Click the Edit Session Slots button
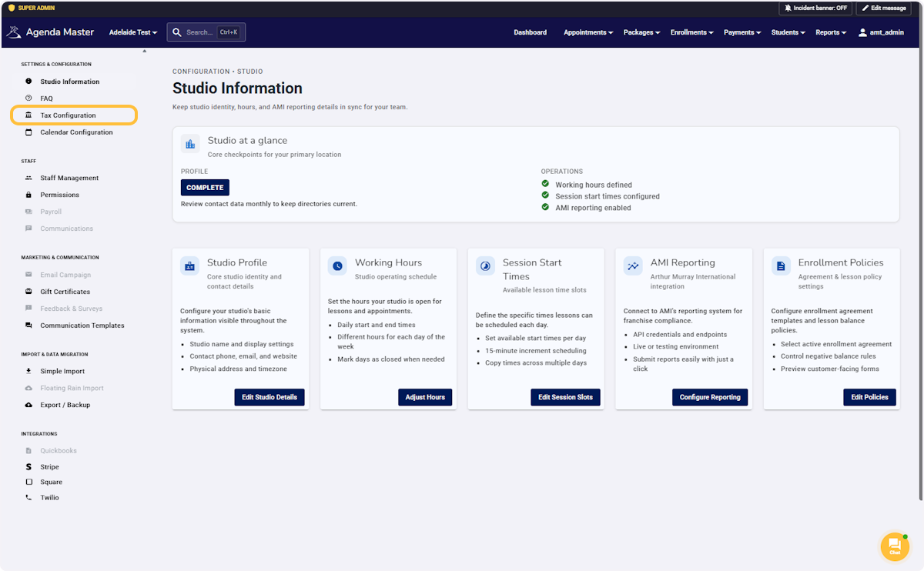The width and height of the screenshot is (924, 571). point(565,397)
